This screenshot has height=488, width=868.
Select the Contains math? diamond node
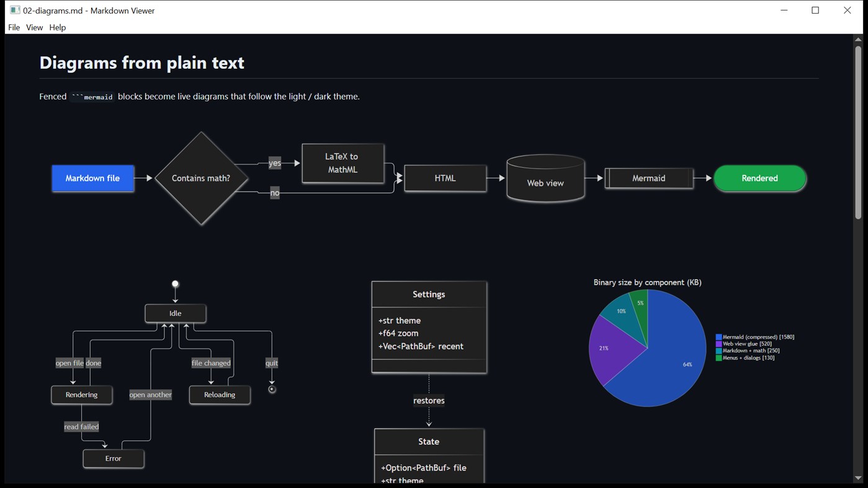(201, 178)
